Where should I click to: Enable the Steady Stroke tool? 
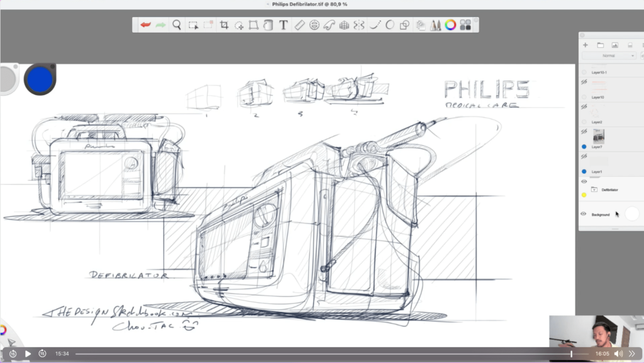coord(375,25)
